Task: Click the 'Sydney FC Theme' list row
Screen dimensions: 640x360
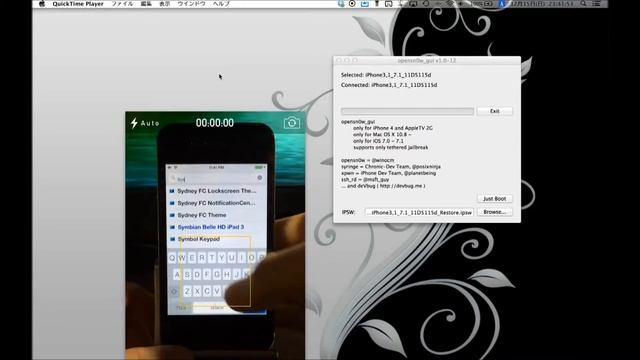Action: coord(217,215)
